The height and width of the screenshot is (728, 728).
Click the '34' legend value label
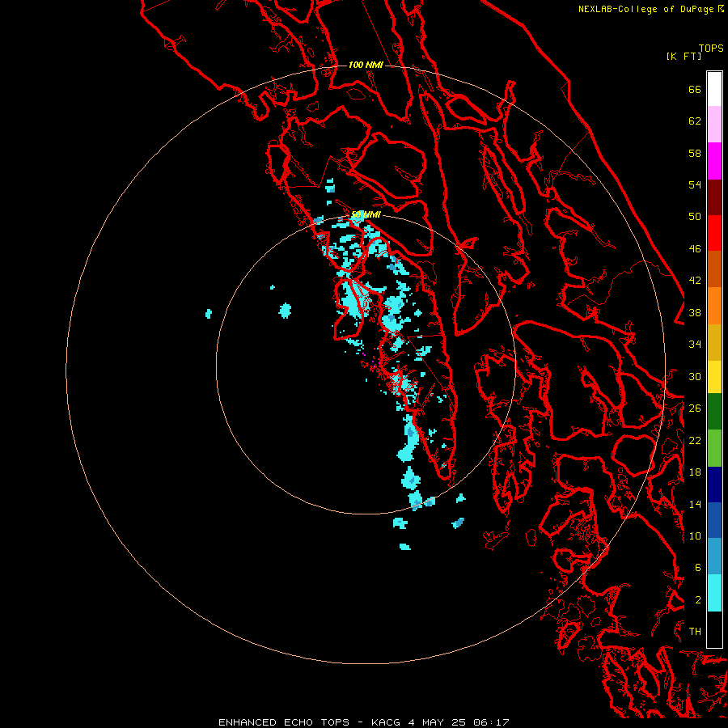pos(695,345)
